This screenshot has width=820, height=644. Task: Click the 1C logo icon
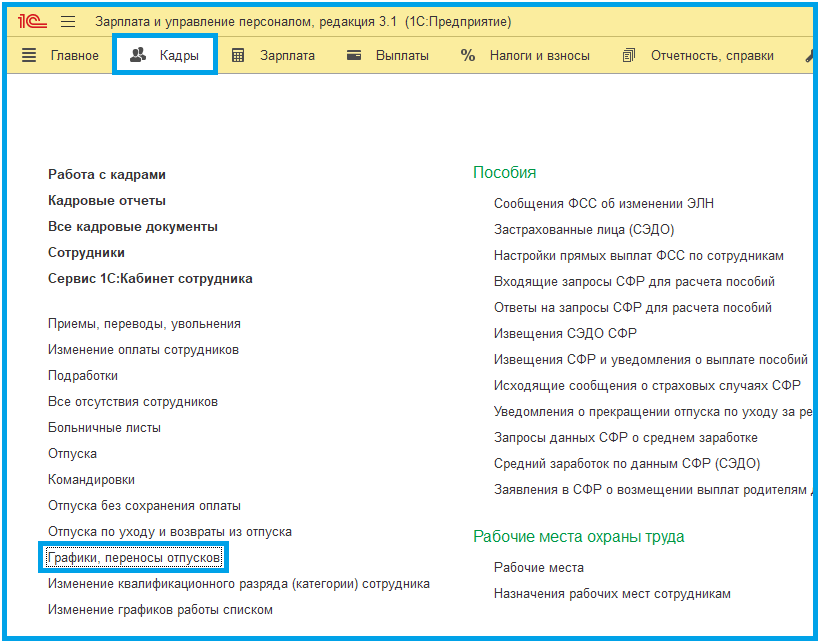coord(34,21)
